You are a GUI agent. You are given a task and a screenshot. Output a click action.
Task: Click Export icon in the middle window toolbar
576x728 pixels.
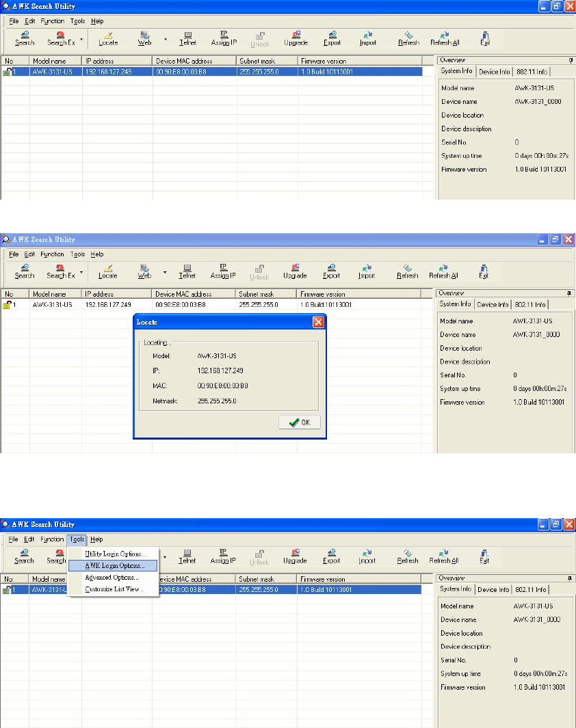tap(331, 271)
